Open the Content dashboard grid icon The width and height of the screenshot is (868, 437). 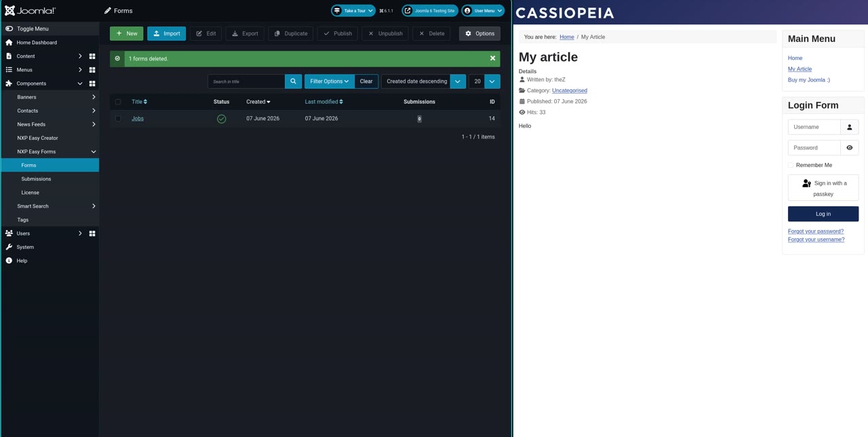coord(92,56)
